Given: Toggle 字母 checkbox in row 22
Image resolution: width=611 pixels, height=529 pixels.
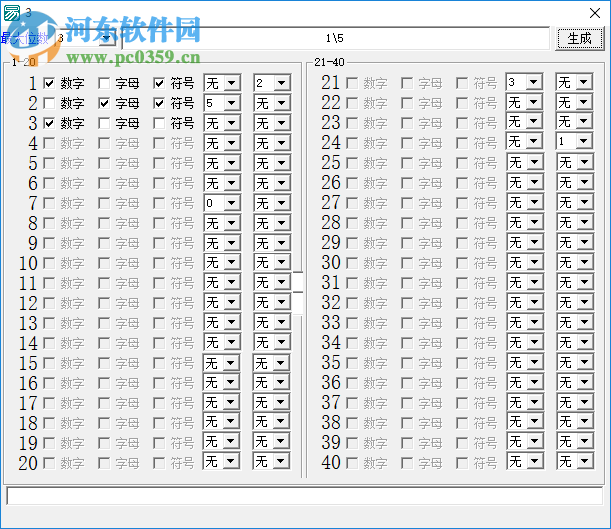Looking at the screenshot, I should [407, 103].
